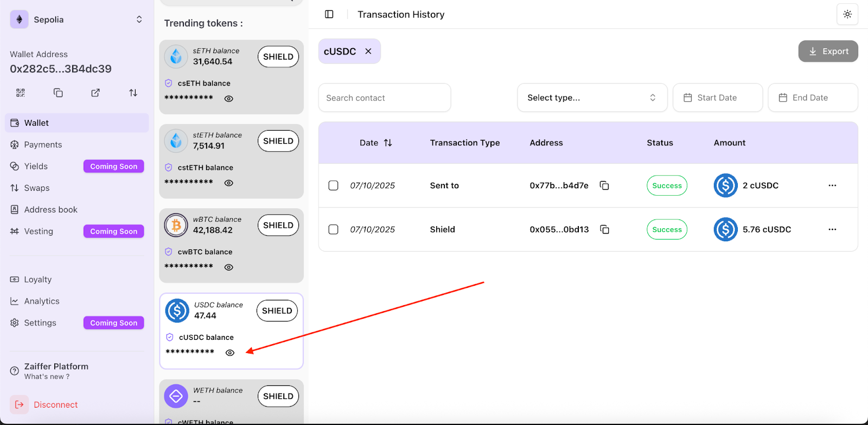Reveal hidden cwBTC balance

click(x=229, y=267)
